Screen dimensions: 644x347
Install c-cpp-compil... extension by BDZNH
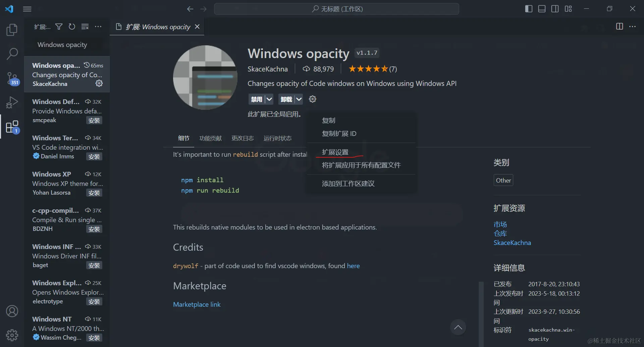(94, 229)
